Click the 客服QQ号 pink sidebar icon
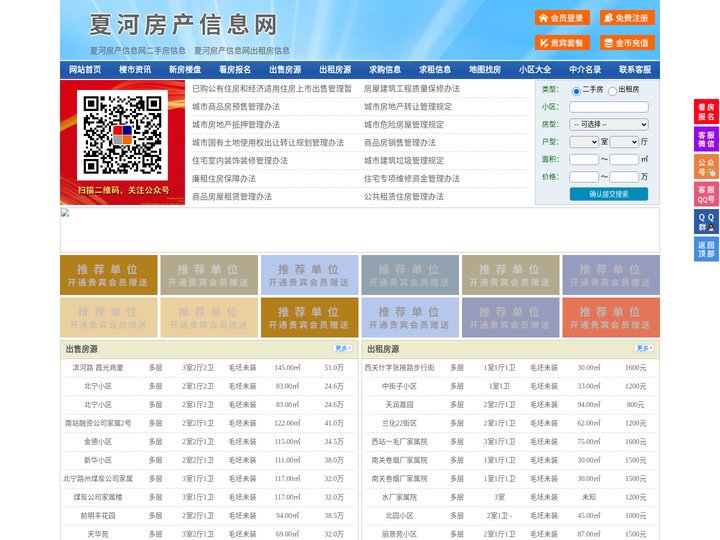720x540 pixels. (706, 194)
